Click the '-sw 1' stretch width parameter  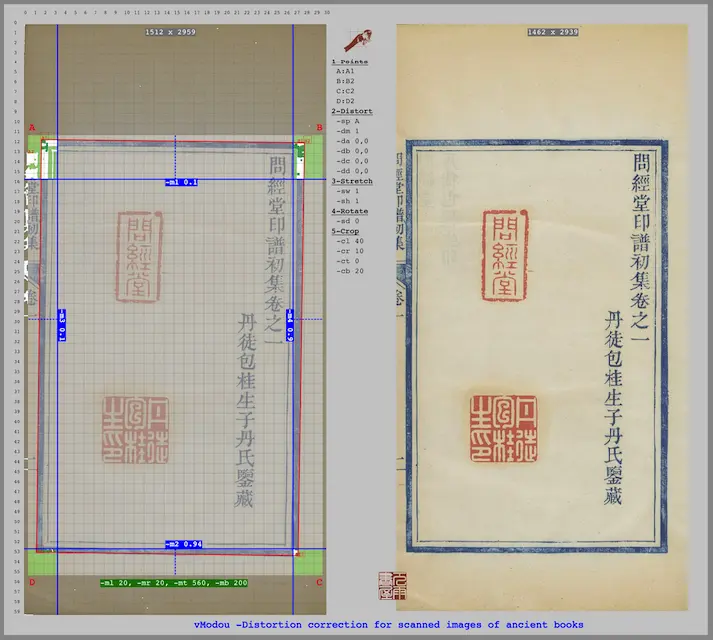tap(348, 191)
